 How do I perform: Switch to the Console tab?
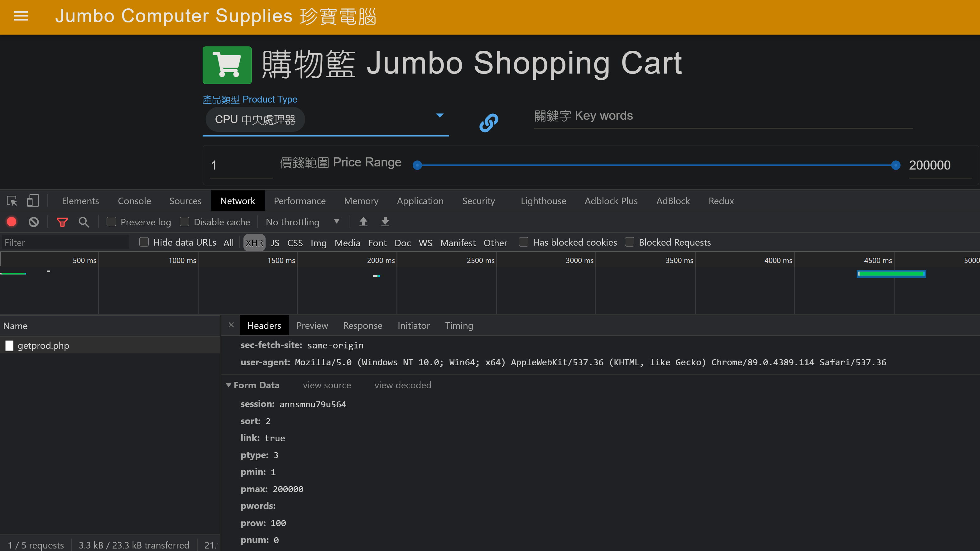134,201
